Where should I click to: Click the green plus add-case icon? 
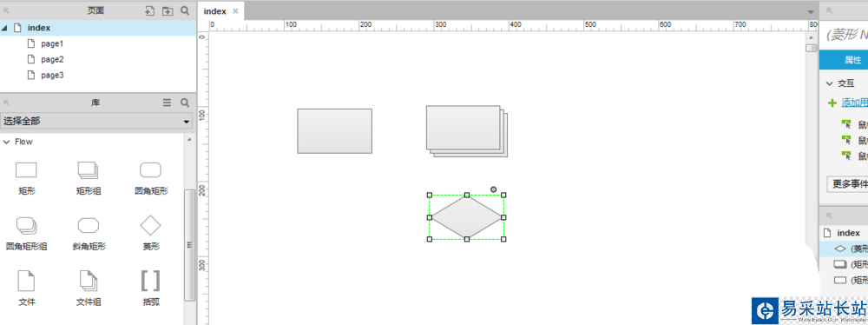(x=832, y=103)
